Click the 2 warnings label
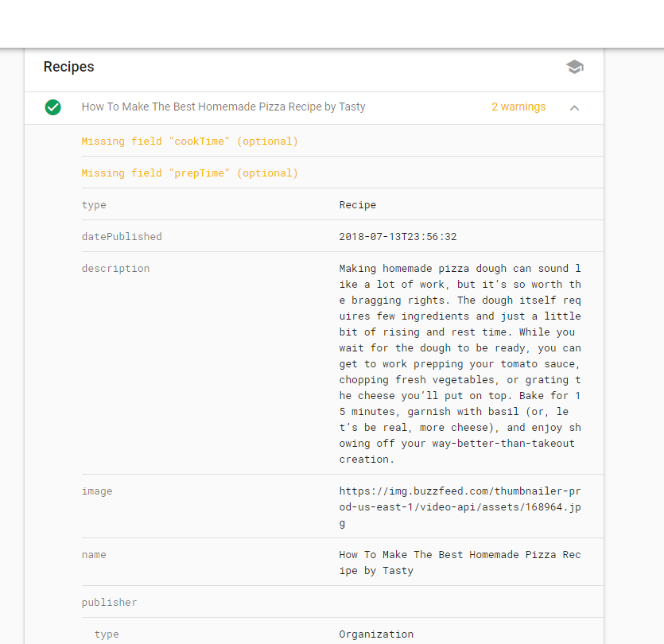Viewport: 664px width, 644px height. [x=518, y=107]
